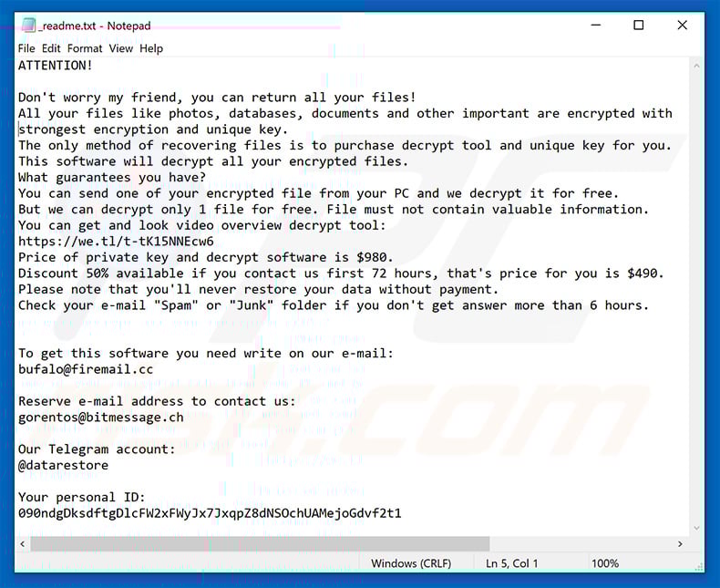This screenshot has width=720, height=588.
Task: Open the Format menu
Action: 85,48
